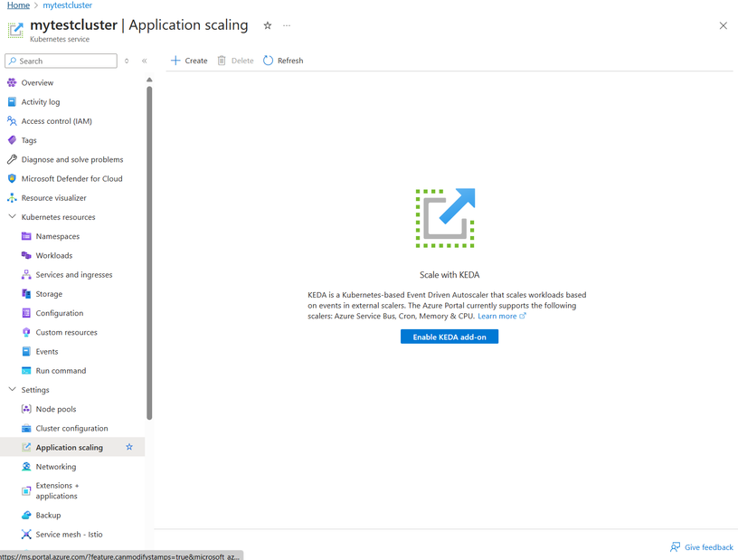Click the Diagnose and solve problems wrench icon
738x560 pixels.
pos(12,159)
